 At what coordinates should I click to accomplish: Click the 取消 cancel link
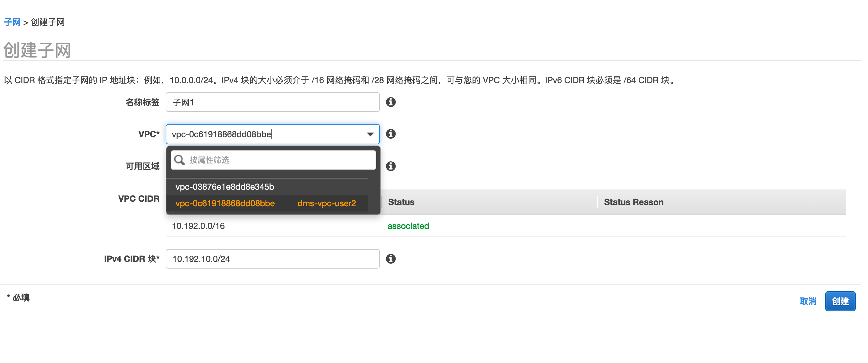point(808,301)
